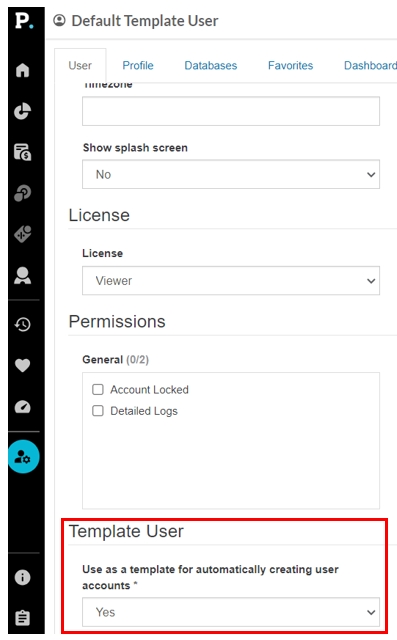
Task: Open the question mark circles icon
Action: point(22,193)
